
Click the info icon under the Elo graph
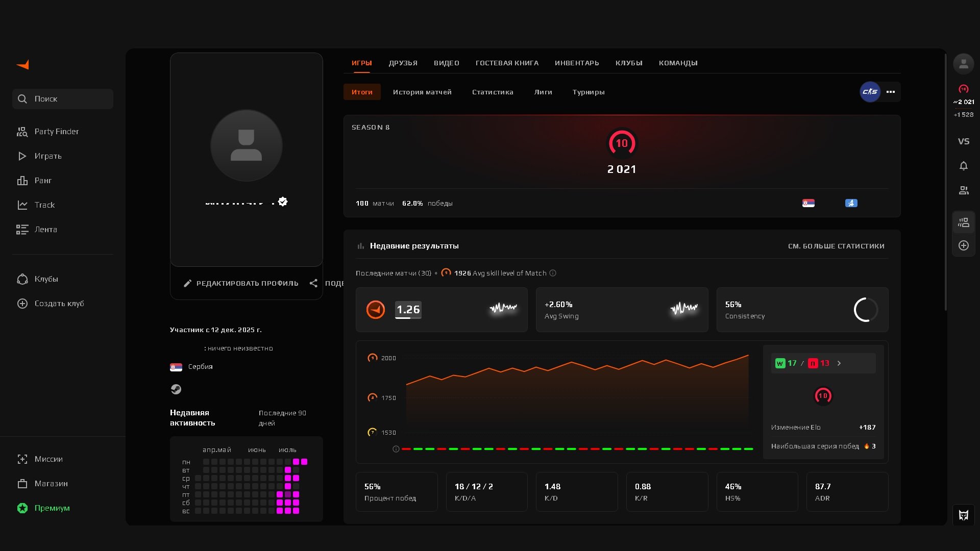click(396, 449)
